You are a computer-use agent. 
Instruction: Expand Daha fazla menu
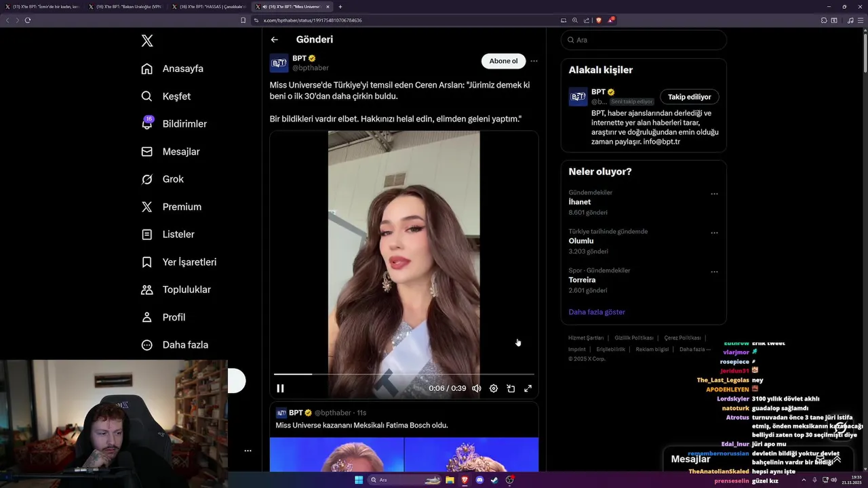[174, 345]
